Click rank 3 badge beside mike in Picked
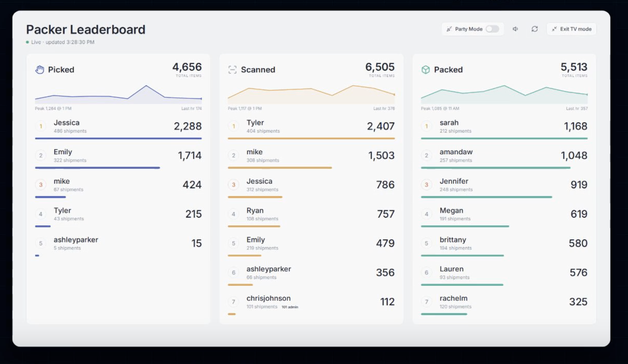This screenshot has height=364, width=628. [41, 185]
